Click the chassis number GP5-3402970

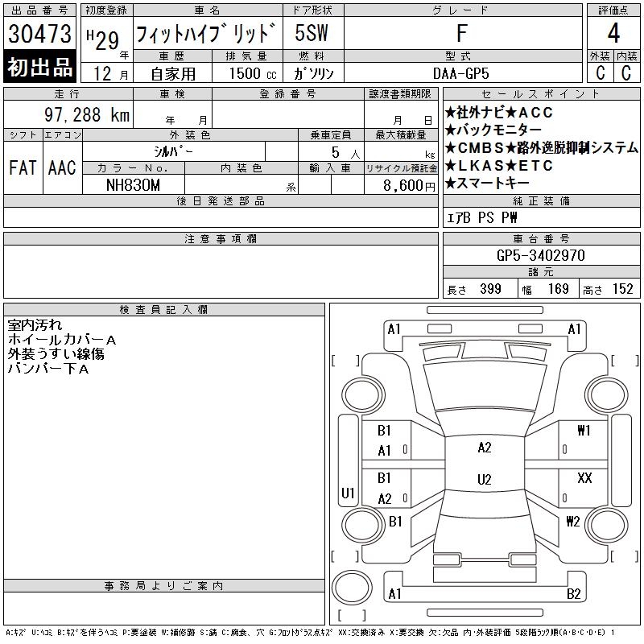(540, 255)
